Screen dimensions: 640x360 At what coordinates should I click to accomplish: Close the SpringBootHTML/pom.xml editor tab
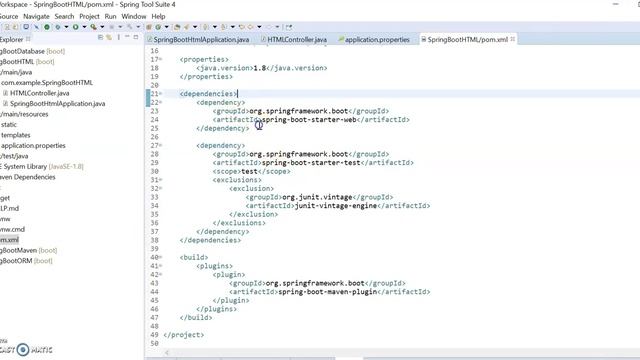[x=513, y=39]
